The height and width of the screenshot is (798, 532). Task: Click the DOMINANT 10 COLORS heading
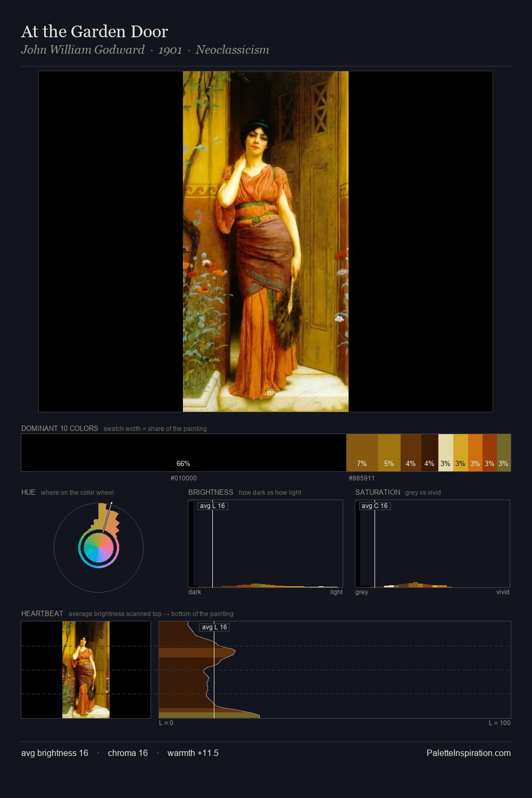(x=60, y=429)
